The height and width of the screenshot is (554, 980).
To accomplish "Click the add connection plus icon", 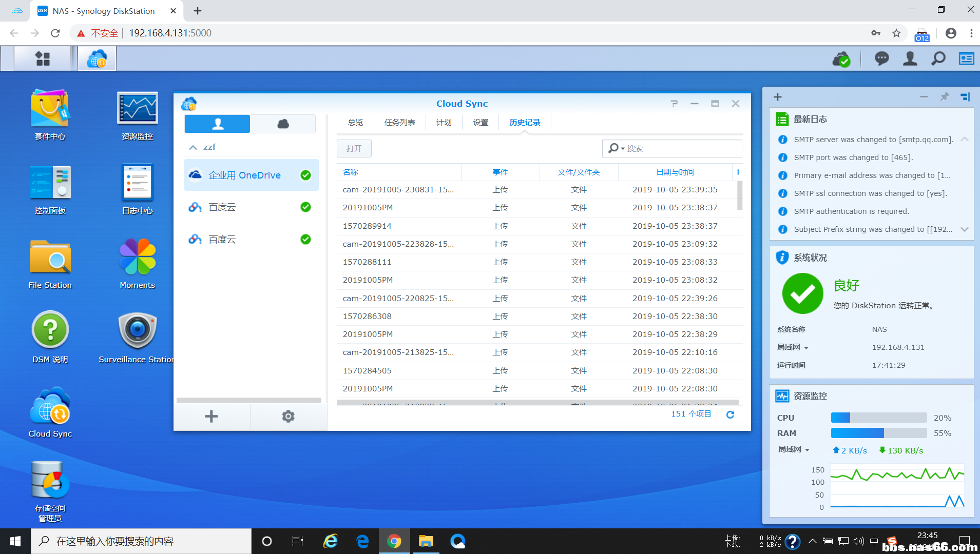I will click(x=211, y=417).
